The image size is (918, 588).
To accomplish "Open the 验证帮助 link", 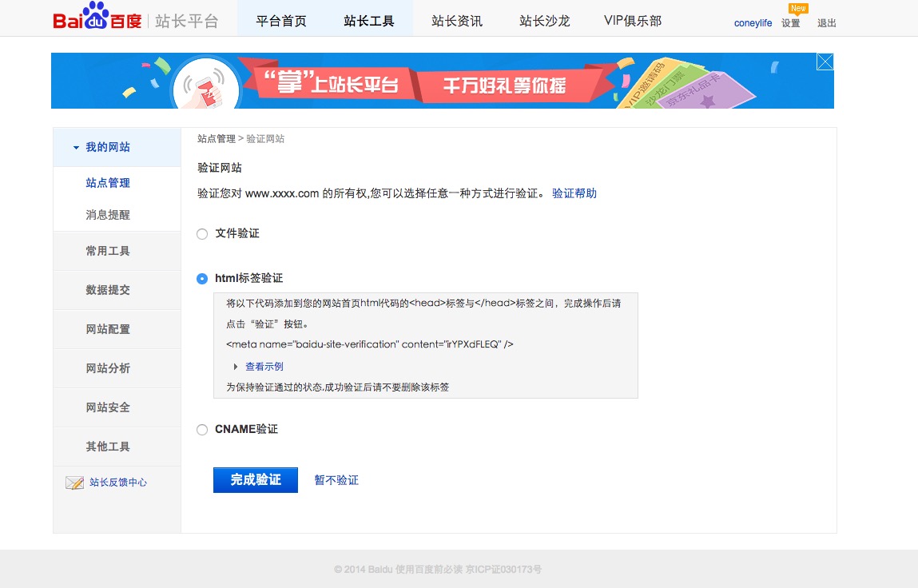I will (x=574, y=193).
